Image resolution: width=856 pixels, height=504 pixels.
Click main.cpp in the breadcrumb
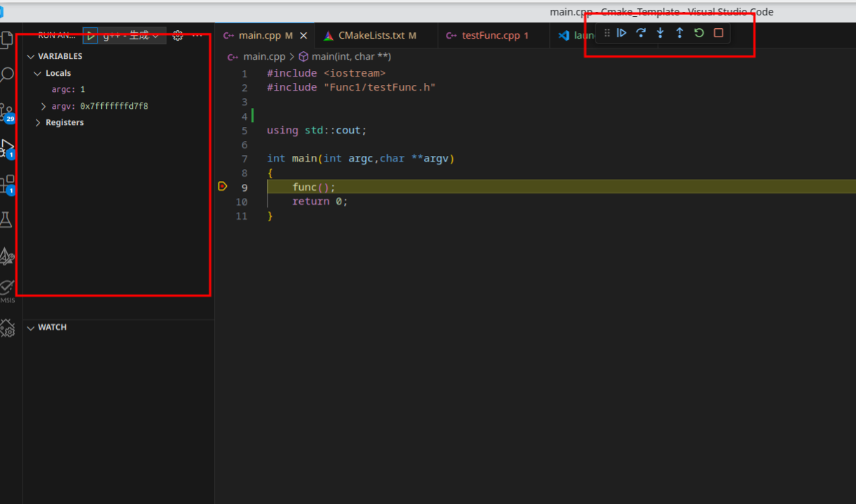point(265,56)
